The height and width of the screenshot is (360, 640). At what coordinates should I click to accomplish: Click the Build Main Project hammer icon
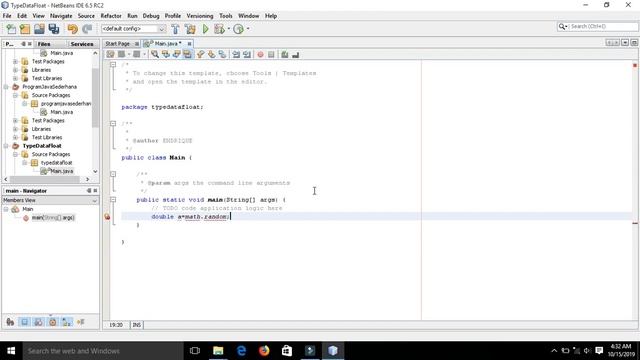(x=175, y=29)
